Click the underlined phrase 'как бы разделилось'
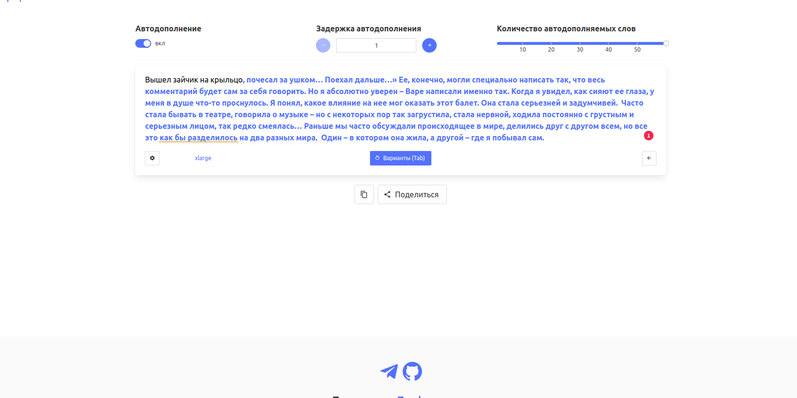 pos(198,138)
